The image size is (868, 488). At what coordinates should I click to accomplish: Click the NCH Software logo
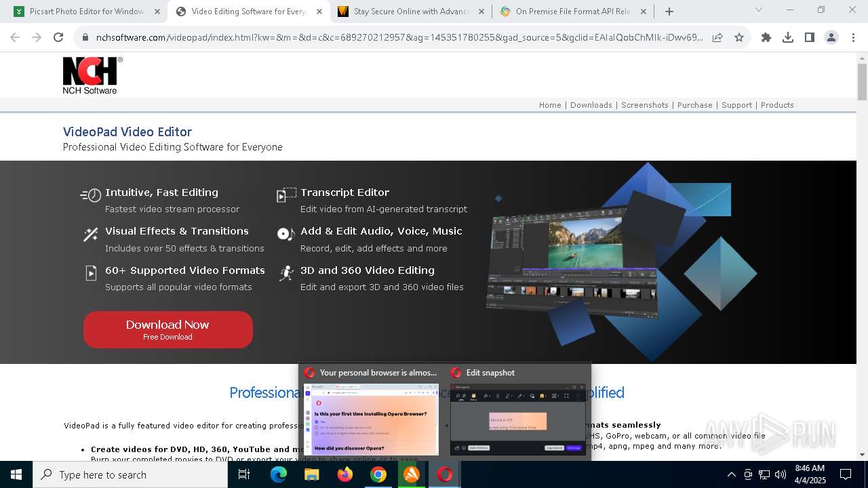[x=92, y=75]
